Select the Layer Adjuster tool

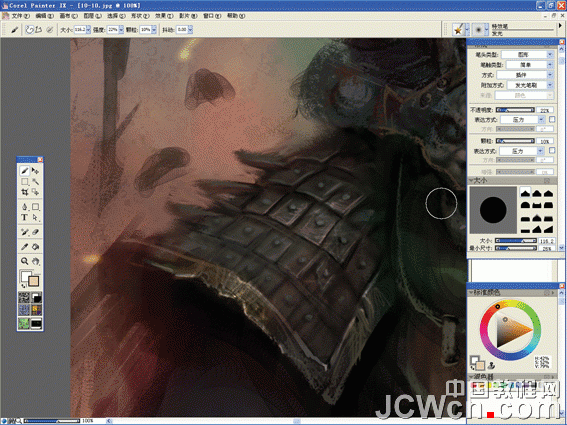coord(35,170)
